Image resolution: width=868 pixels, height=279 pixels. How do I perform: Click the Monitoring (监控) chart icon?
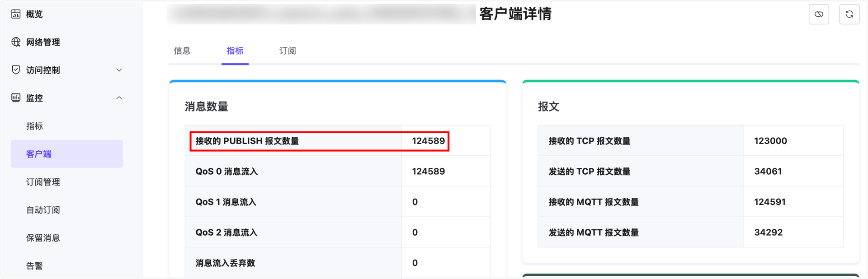click(x=16, y=98)
